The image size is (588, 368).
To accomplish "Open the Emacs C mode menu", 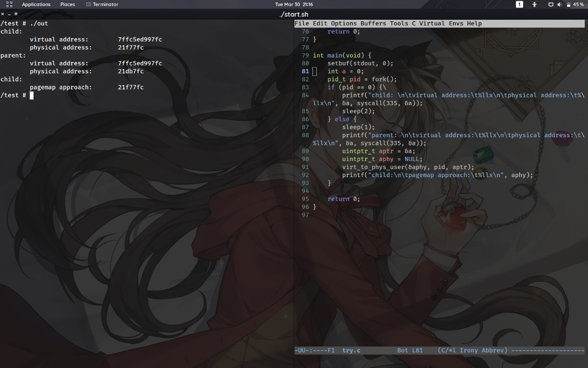I will click(414, 24).
